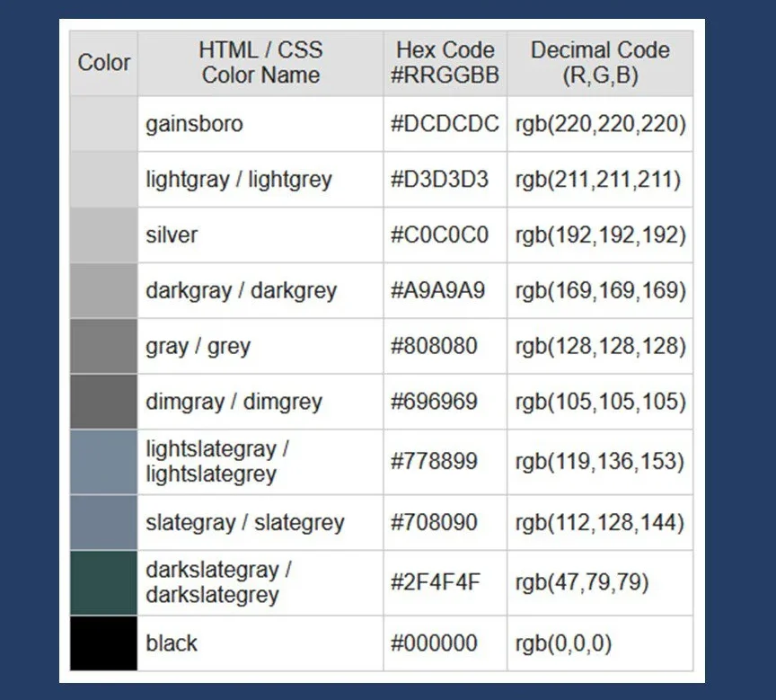
Task: Click the darkslategray color swatch
Action: 103,583
